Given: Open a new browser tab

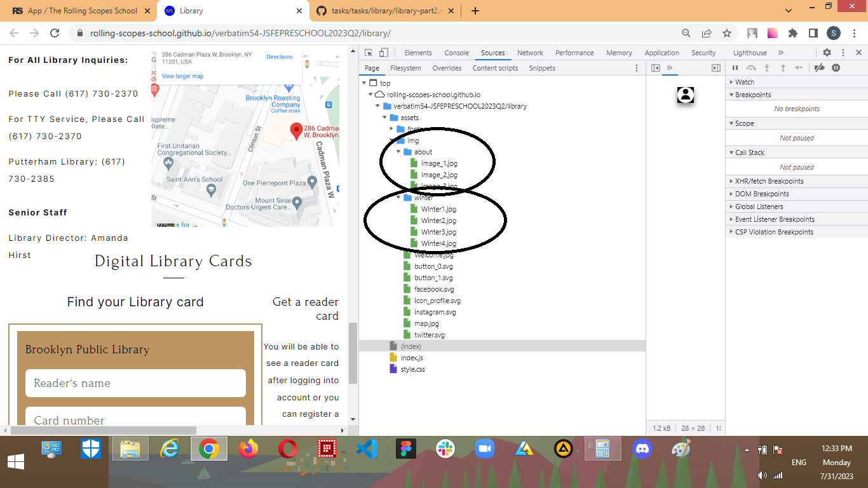Looking at the screenshot, I should tap(475, 11).
